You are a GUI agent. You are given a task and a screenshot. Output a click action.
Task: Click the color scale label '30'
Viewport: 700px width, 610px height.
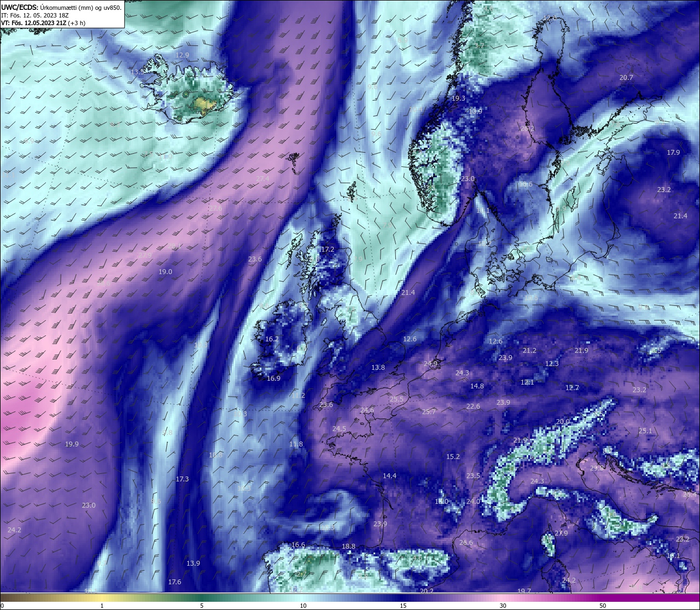503,606
